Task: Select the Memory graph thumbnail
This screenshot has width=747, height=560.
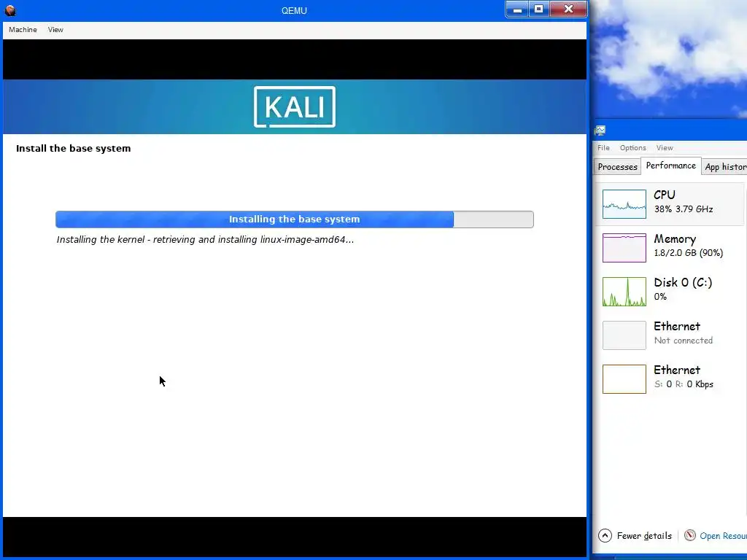Action: click(x=624, y=248)
